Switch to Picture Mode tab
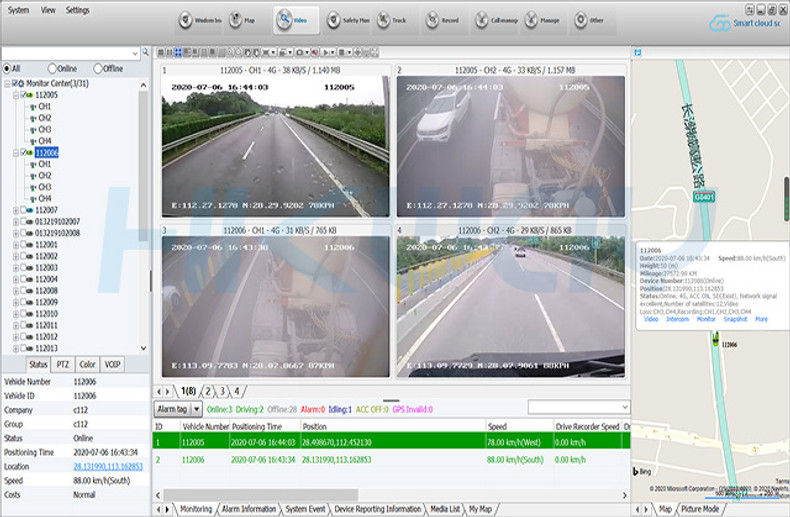Screen dimensions: 790x517 coord(700,509)
